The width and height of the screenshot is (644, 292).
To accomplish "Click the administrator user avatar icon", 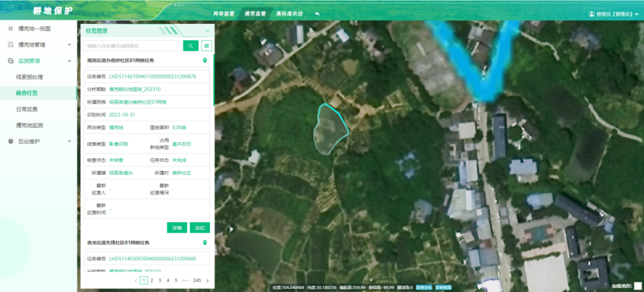I will (x=592, y=14).
